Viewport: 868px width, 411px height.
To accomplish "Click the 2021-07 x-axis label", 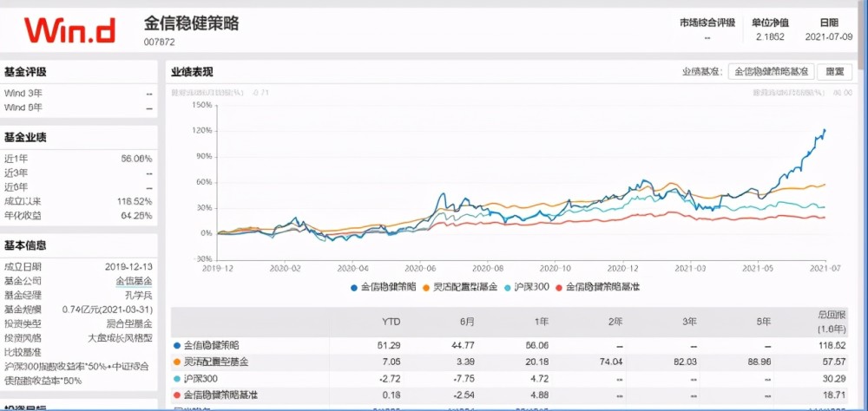I will pyautogui.click(x=826, y=268).
